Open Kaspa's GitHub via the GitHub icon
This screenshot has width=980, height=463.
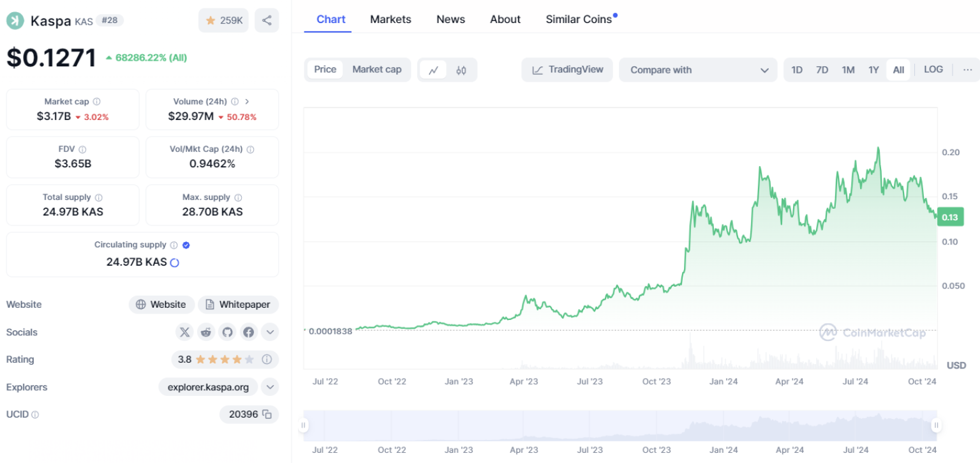(x=227, y=332)
